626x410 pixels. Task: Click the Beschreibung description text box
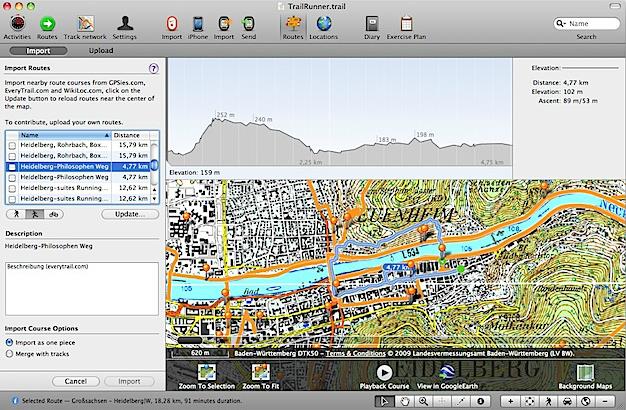click(82, 289)
